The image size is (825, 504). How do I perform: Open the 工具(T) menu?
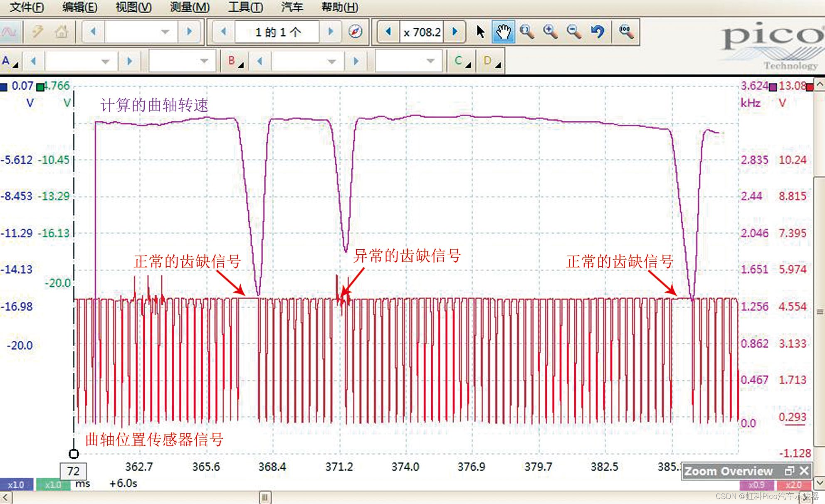click(x=245, y=7)
